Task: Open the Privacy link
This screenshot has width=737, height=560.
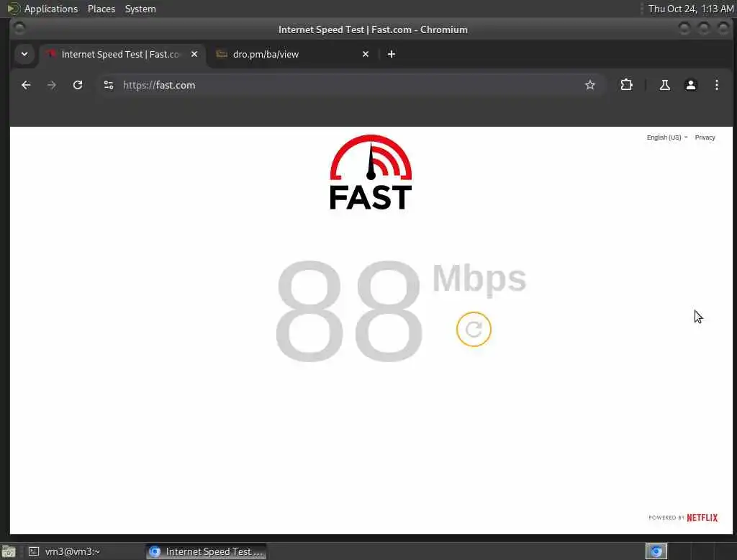Action: coord(705,137)
